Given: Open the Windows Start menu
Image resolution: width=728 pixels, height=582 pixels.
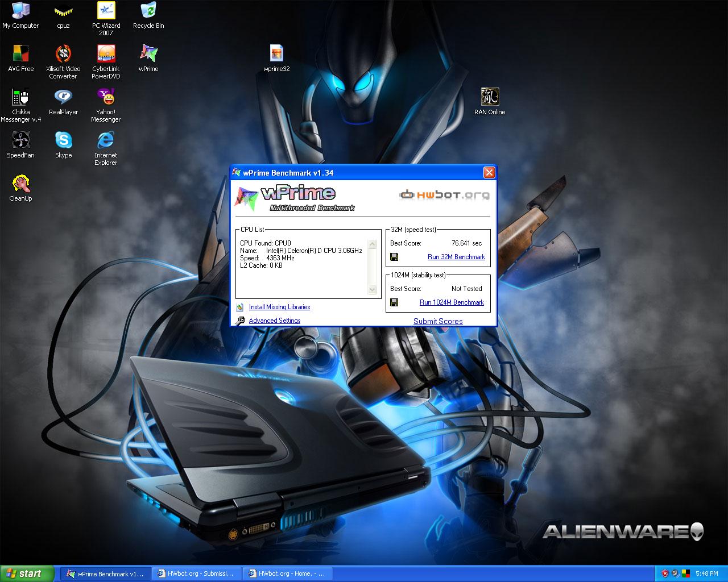Looking at the screenshot, I should pyautogui.click(x=27, y=573).
